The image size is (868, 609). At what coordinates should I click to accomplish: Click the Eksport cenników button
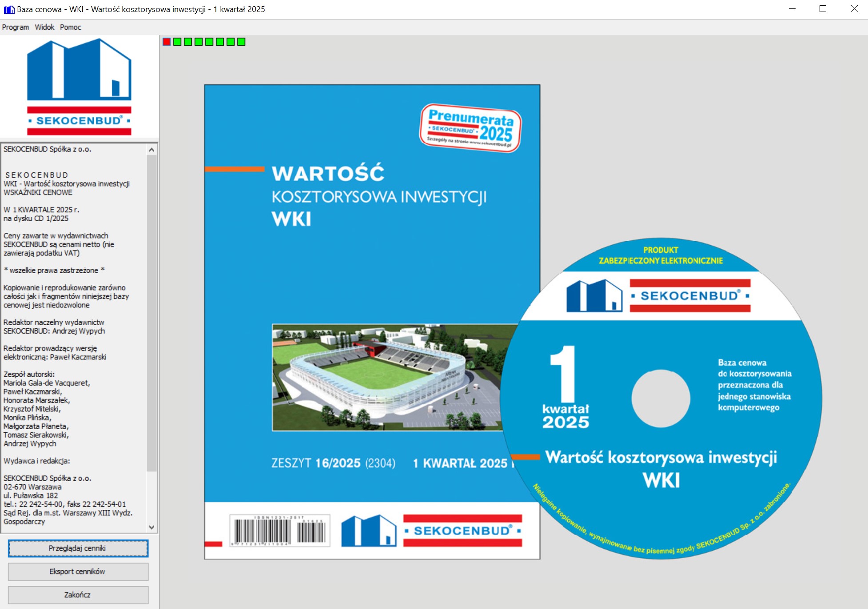click(78, 572)
